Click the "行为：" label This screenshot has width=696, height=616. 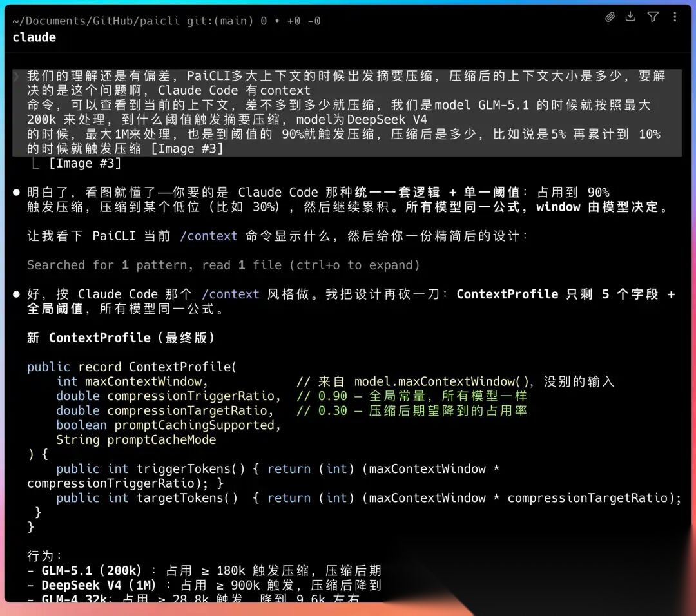tap(44, 556)
